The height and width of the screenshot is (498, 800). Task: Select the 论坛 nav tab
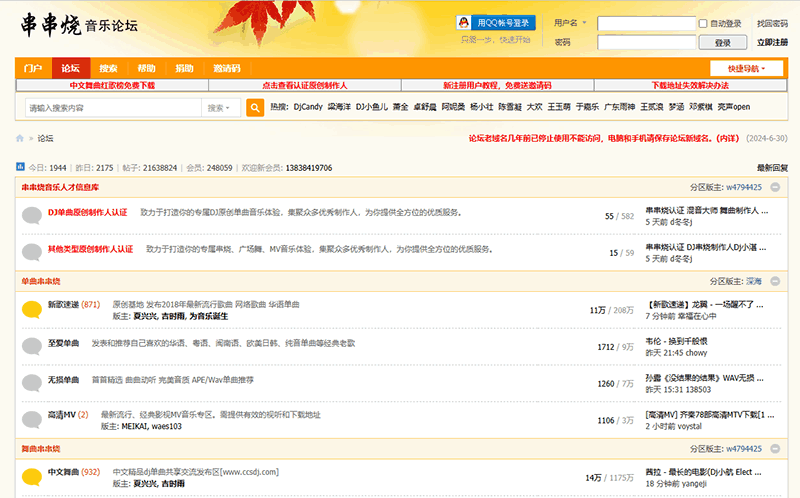[71, 68]
